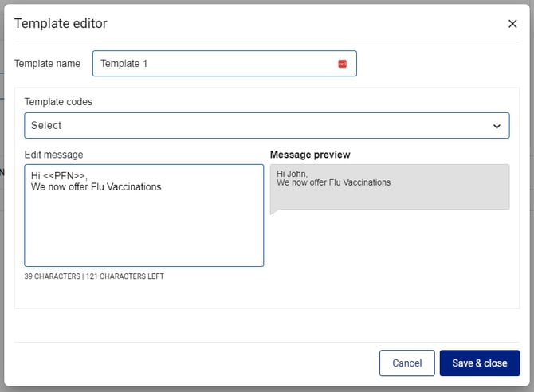Click the '121 CHARACTERS LEFT' counter text
Screen dimensions: 534x392
tap(124, 276)
